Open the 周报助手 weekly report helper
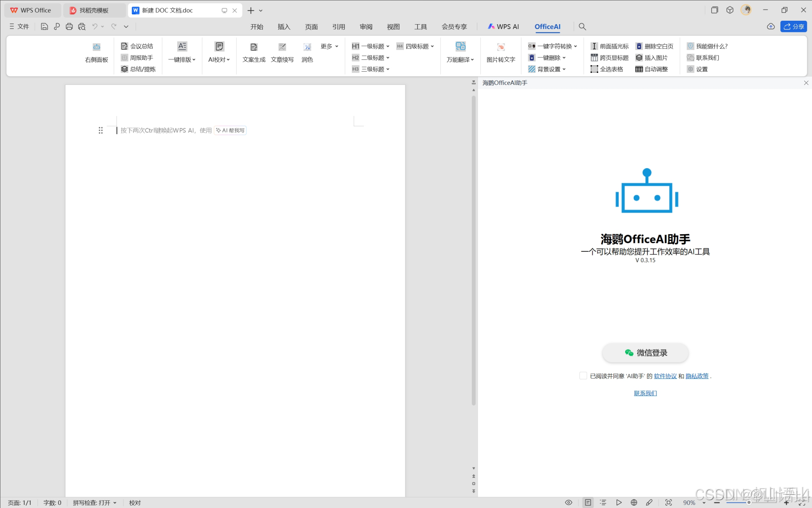The image size is (812, 508). pyautogui.click(x=137, y=57)
